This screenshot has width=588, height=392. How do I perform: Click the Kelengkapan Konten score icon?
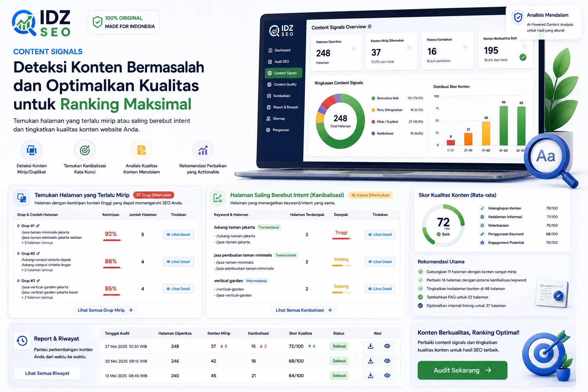(482, 208)
